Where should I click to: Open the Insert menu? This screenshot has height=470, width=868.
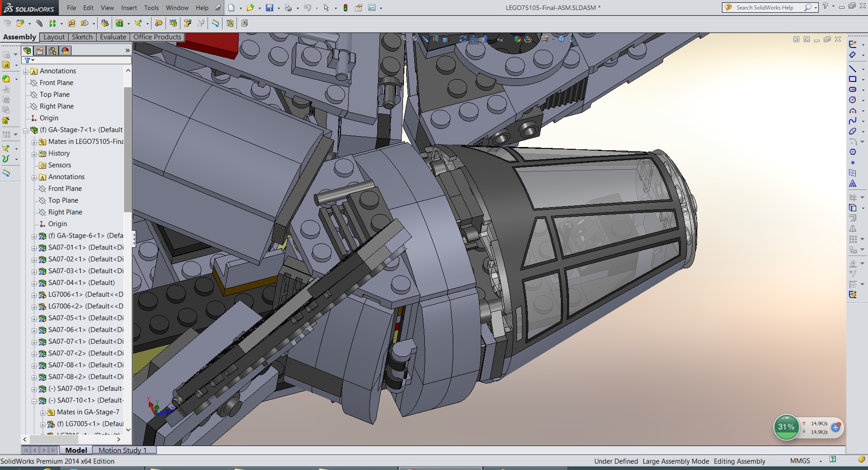[x=129, y=8]
